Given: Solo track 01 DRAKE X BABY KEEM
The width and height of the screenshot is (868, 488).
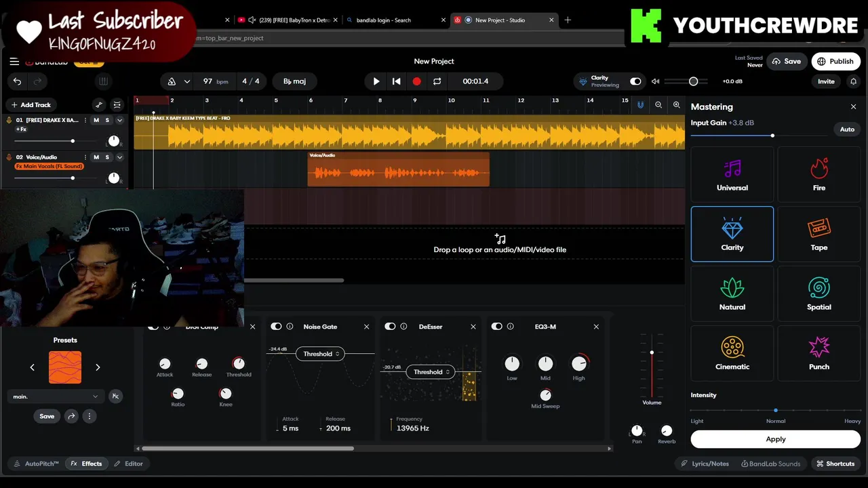Looking at the screenshot, I should pos(107,121).
